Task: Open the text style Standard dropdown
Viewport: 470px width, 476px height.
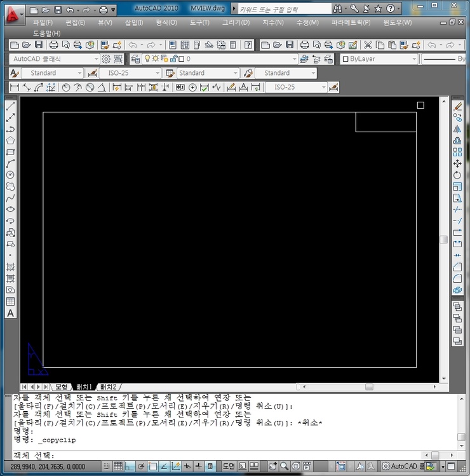Action: click(x=52, y=73)
